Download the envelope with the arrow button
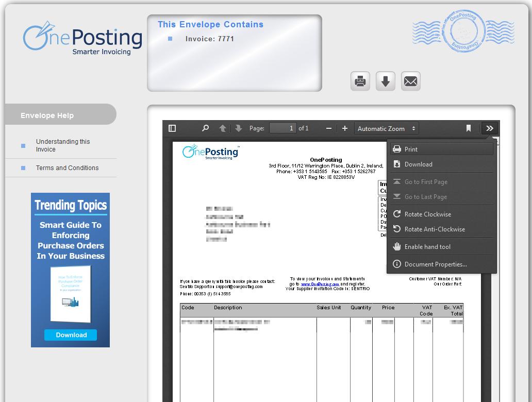The image size is (532, 402). point(386,81)
